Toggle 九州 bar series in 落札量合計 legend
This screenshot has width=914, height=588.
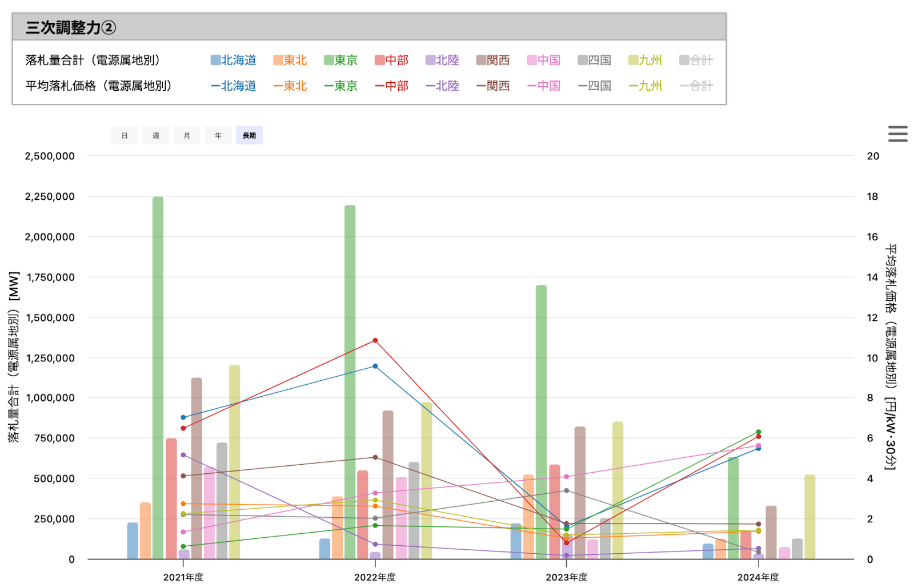(x=645, y=60)
